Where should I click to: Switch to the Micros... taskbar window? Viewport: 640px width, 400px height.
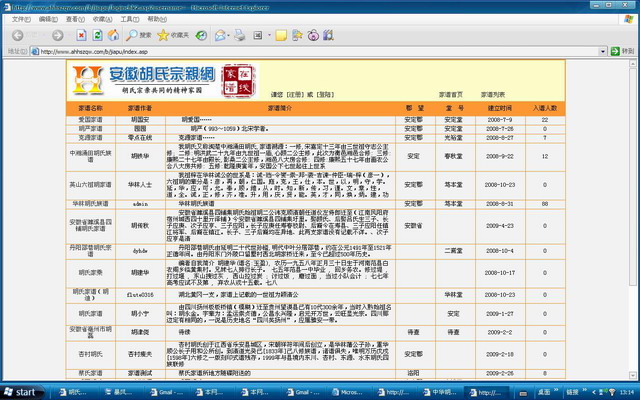point(347,392)
